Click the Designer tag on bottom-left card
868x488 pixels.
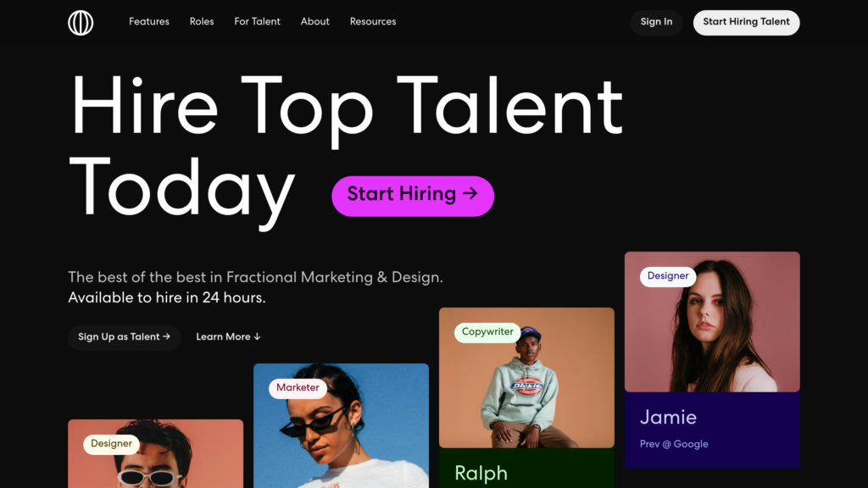pyautogui.click(x=111, y=444)
